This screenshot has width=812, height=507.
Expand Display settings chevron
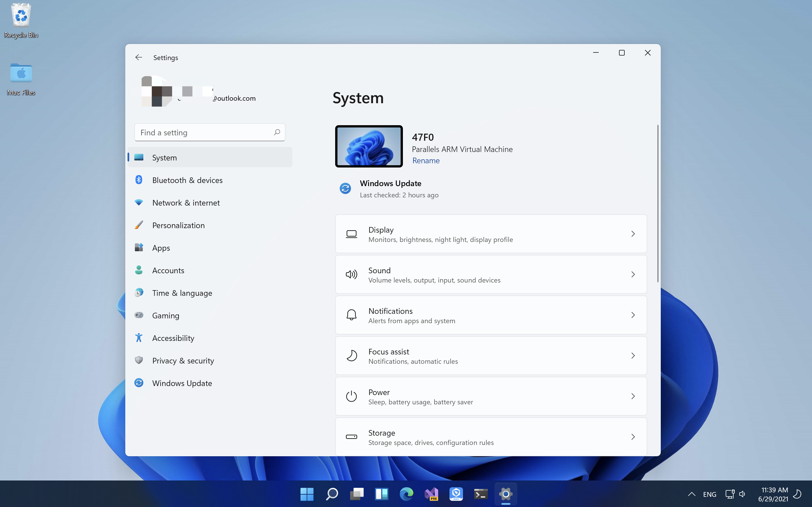[633, 234]
